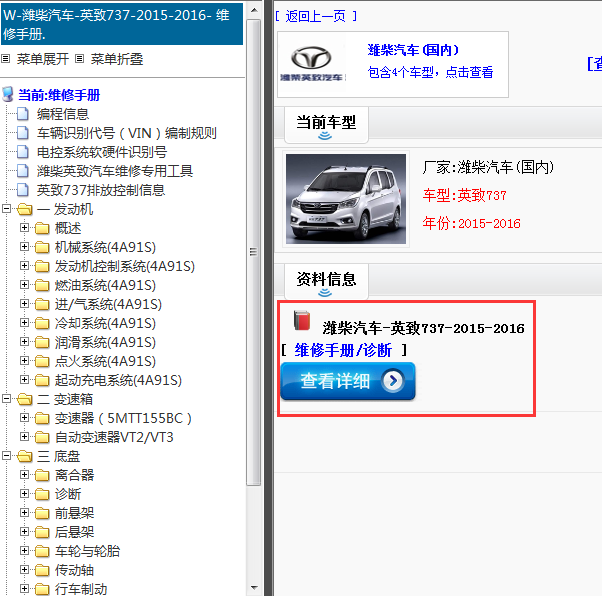Select 发动机控制系统(4A91S) tree item
This screenshot has width=602, height=596.
coord(125,266)
